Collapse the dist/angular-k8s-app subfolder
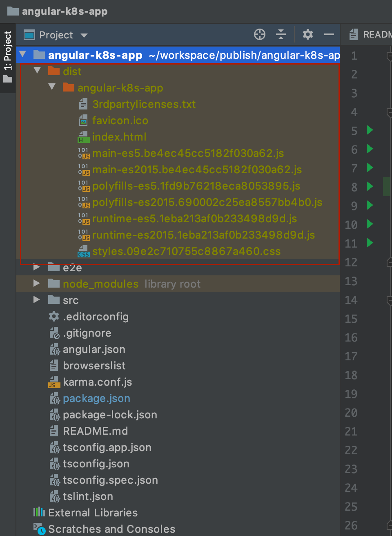Viewport: 392px width, 536px height. pyautogui.click(x=52, y=87)
